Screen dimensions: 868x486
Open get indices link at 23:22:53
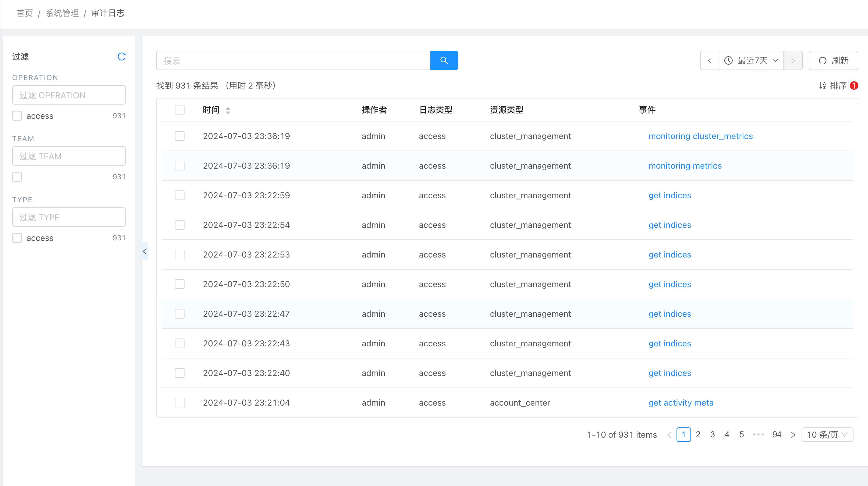click(670, 254)
